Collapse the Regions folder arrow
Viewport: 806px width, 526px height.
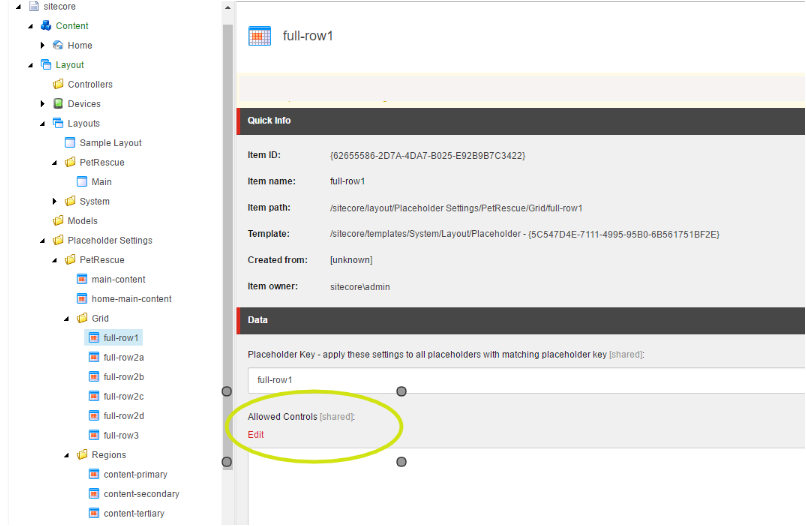pyautogui.click(x=66, y=455)
